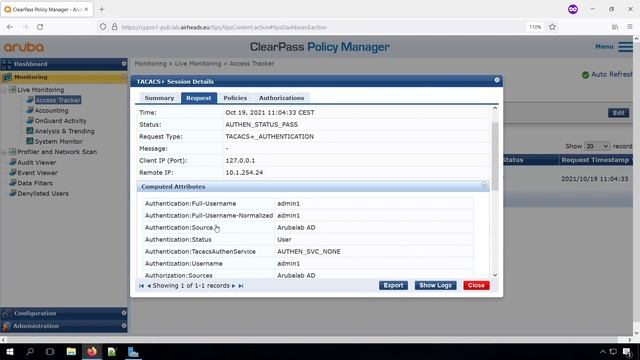Open Access Tracker in sidebar
The image size is (640, 360).
pos(58,100)
